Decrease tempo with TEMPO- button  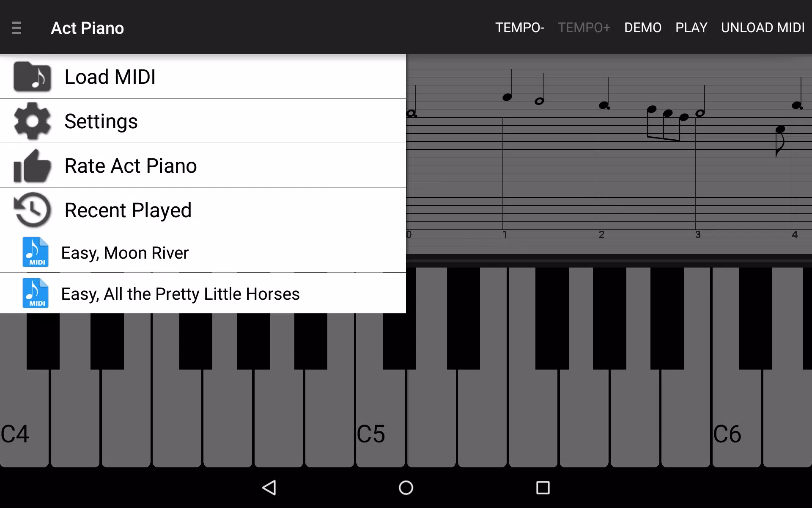[519, 28]
